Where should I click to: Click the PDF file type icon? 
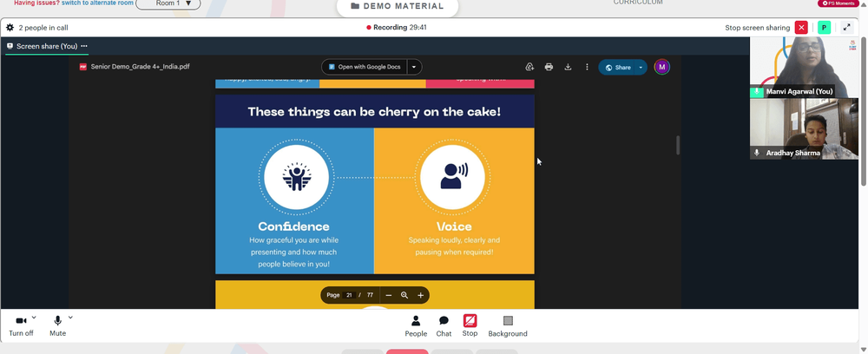pyautogui.click(x=83, y=66)
